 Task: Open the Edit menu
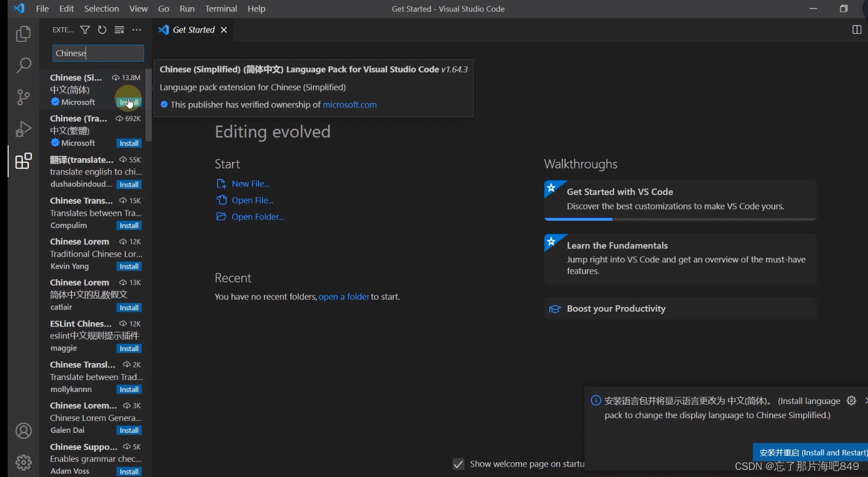66,9
